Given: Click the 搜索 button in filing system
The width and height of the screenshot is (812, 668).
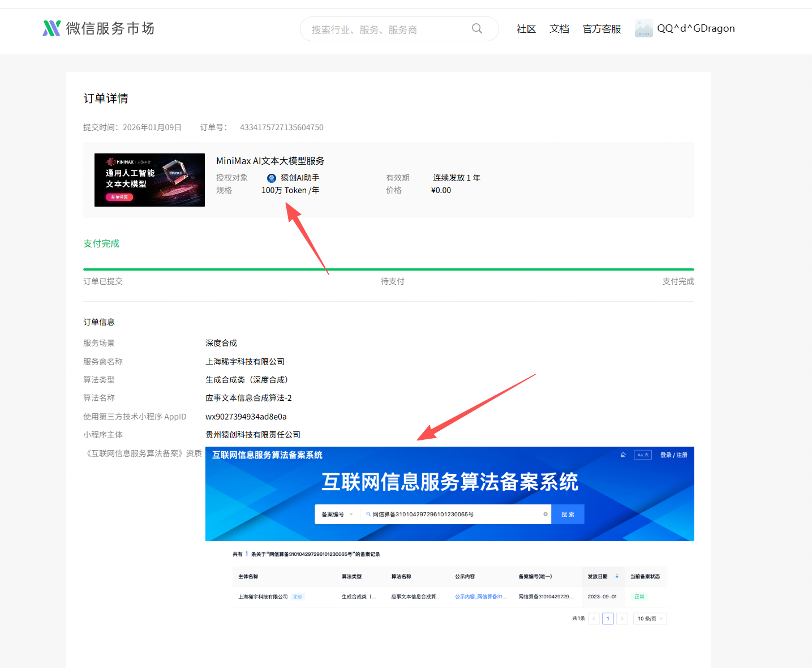Looking at the screenshot, I should (x=568, y=514).
